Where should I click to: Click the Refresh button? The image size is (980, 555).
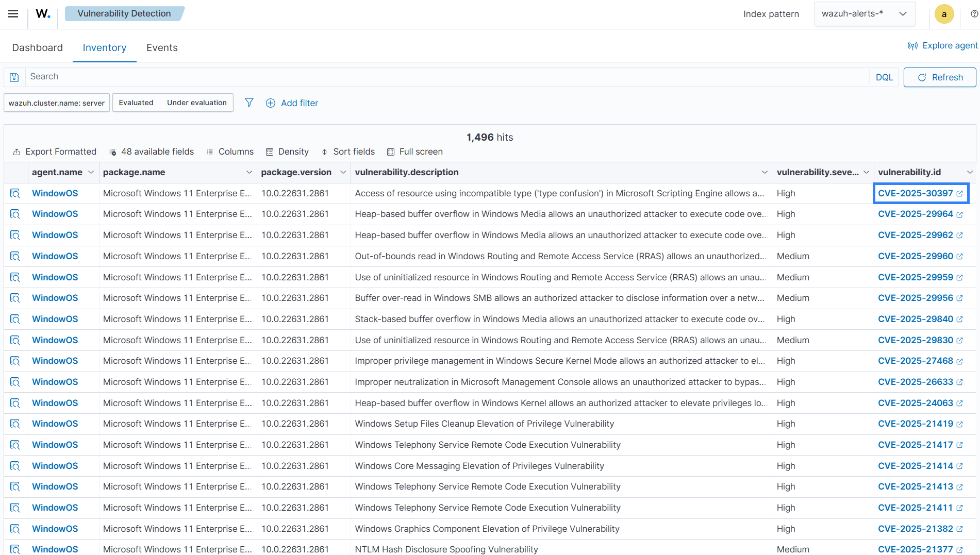pyautogui.click(x=940, y=77)
